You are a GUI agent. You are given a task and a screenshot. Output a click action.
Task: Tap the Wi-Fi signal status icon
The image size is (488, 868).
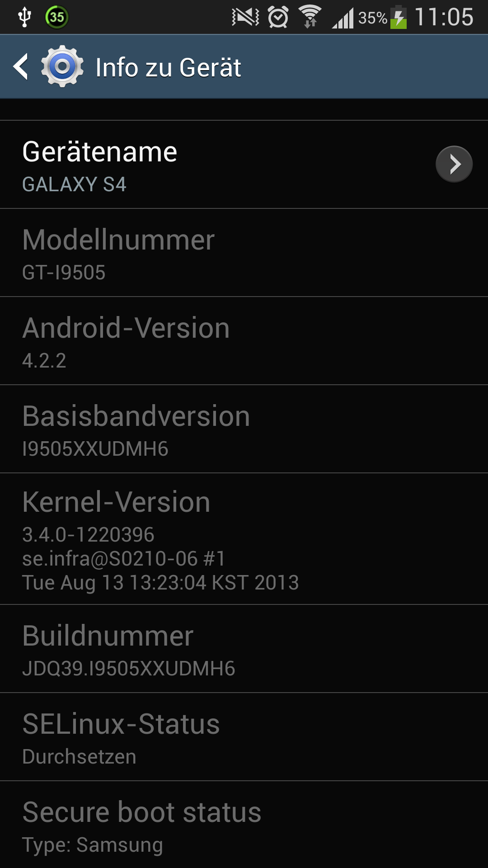point(310,17)
